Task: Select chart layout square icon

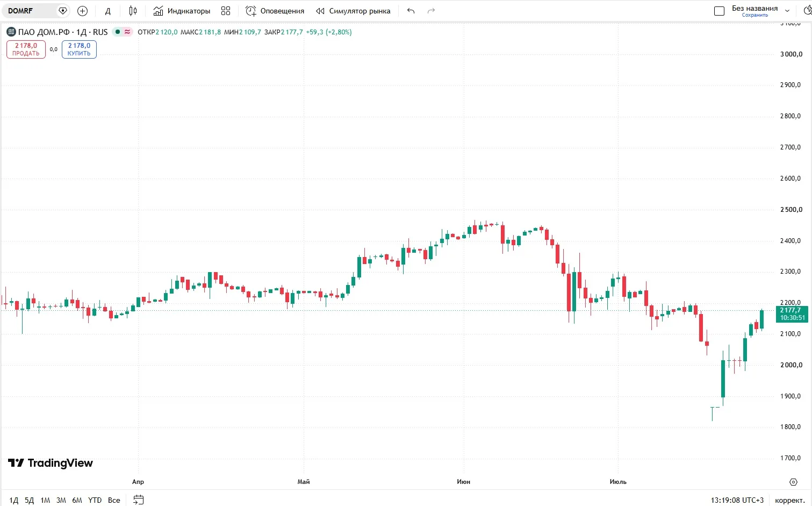Action: pyautogui.click(x=719, y=11)
